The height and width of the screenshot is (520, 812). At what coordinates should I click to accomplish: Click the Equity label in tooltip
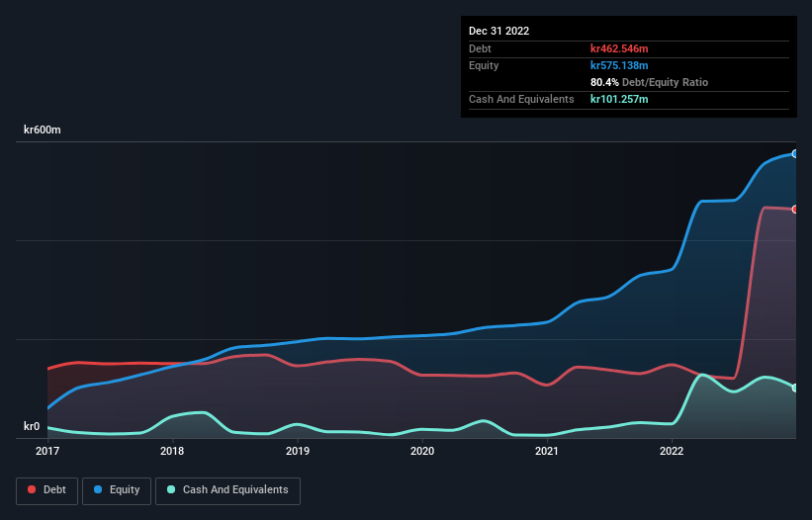tap(484, 65)
